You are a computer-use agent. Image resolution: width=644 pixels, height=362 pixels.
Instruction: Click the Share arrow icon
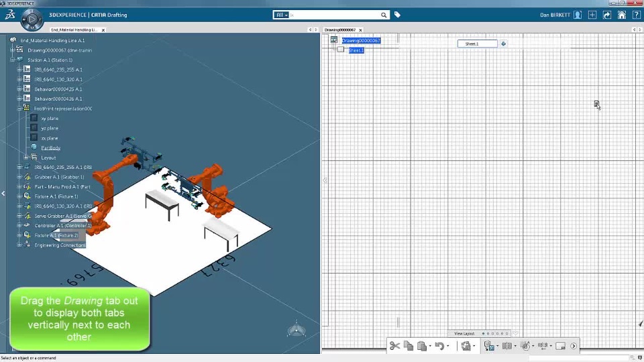pyautogui.click(x=607, y=15)
